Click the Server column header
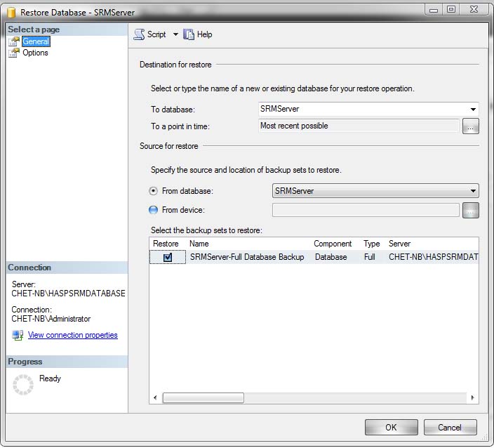Viewport: 494px width, 448px height. (x=399, y=244)
